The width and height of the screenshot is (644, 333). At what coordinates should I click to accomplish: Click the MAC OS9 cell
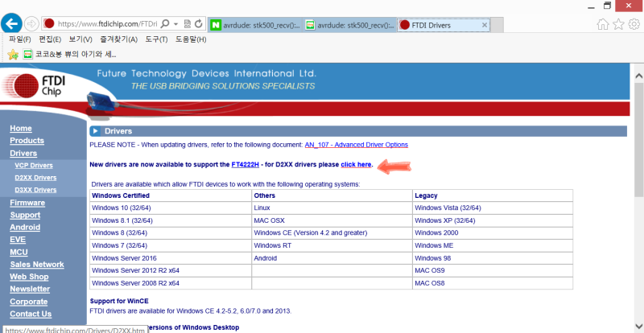[493, 270]
